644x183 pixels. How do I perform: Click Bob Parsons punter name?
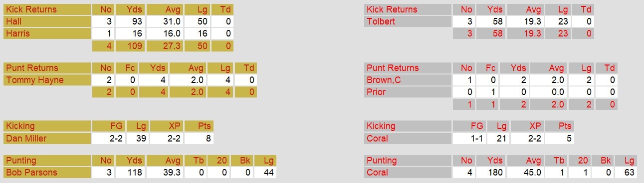point(31,172)
